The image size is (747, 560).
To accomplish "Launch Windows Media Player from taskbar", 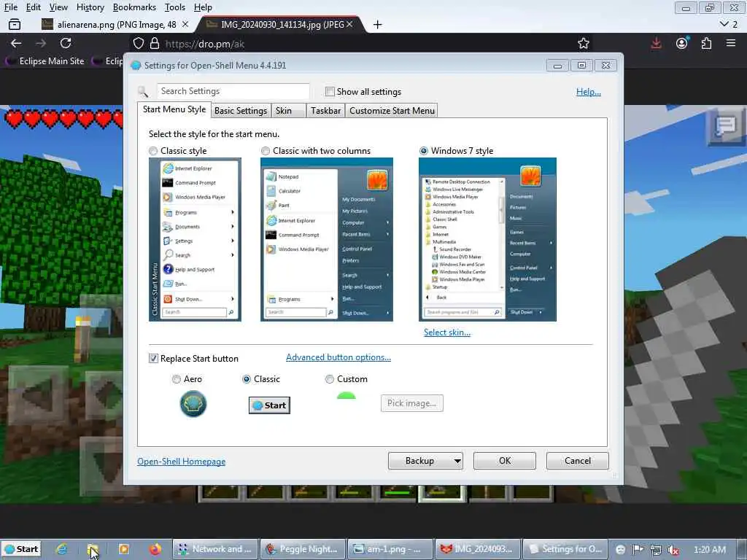I will click(x=124, y=549).
